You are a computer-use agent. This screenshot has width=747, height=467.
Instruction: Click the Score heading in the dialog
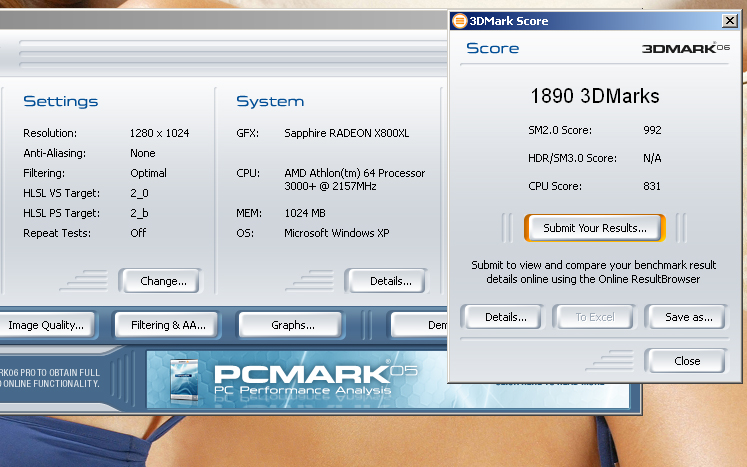tap(493, 48)
